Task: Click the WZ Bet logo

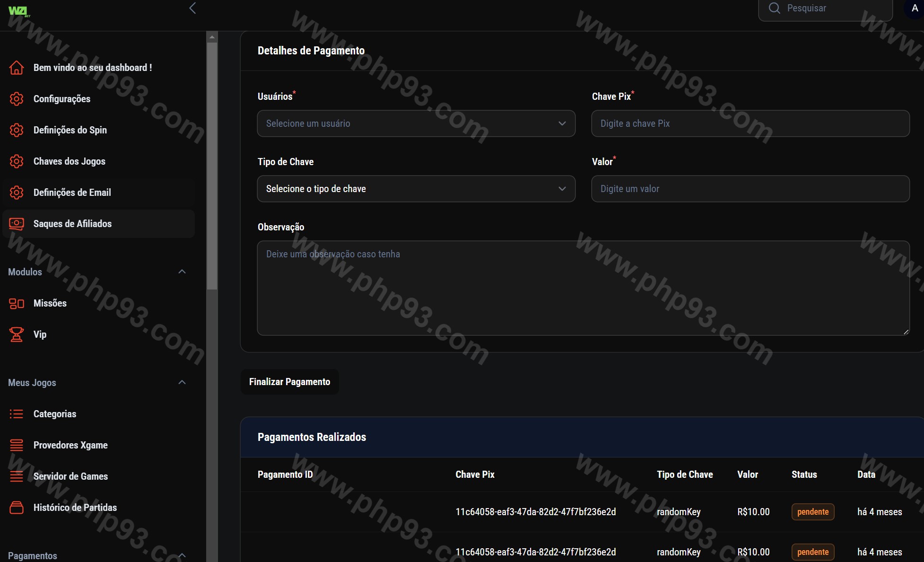Action: tap(19, 11)
